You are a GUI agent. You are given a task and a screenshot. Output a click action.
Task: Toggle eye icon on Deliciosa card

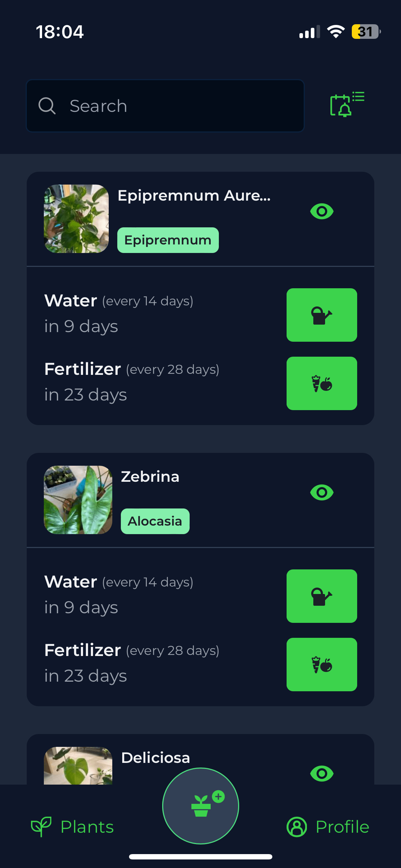point(322,773)
